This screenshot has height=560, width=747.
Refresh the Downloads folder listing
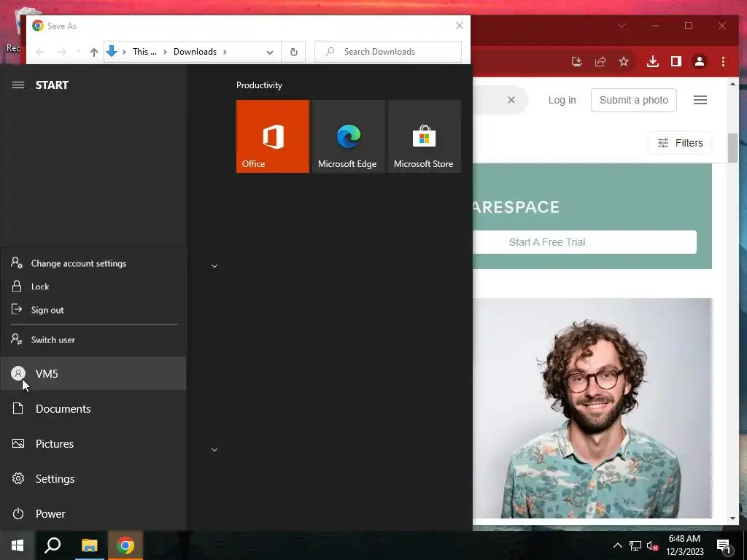pyautogui.click(x=293, y=52)
